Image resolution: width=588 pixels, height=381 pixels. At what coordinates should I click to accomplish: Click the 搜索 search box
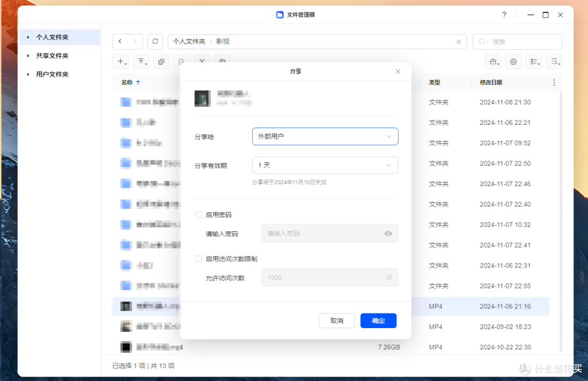(518, 41)
